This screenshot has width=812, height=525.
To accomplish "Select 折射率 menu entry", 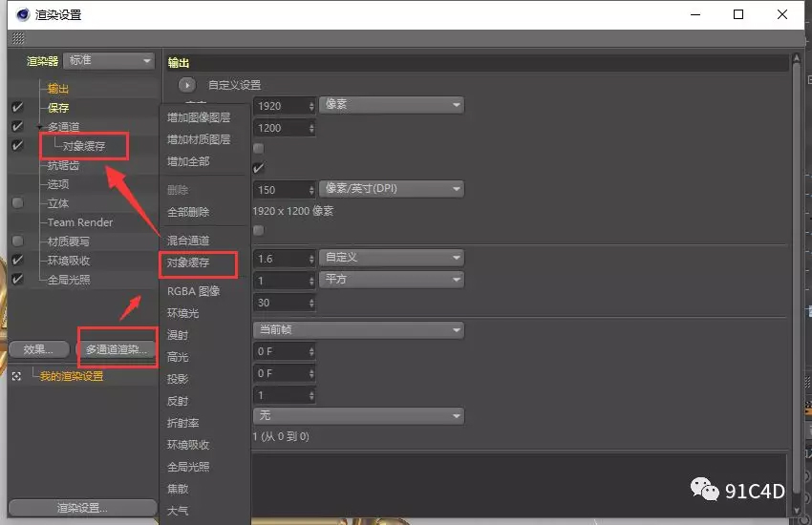I will pos(182,423).
